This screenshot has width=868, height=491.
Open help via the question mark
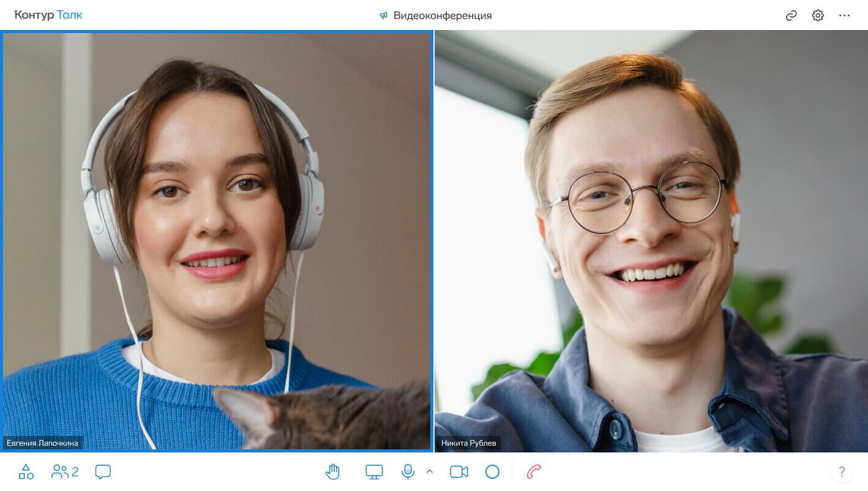click(842, 471)
